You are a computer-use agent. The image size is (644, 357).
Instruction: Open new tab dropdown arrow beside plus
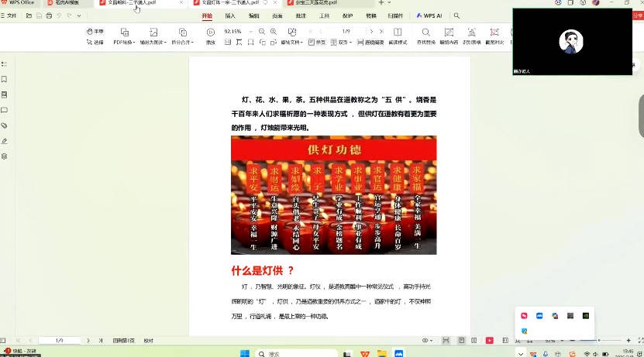coord(389,2)
